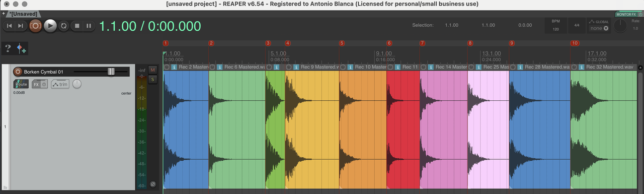644x194 pixels.
Task: Solo the Borken Cymbal 01 track
Action: [153, 79]
